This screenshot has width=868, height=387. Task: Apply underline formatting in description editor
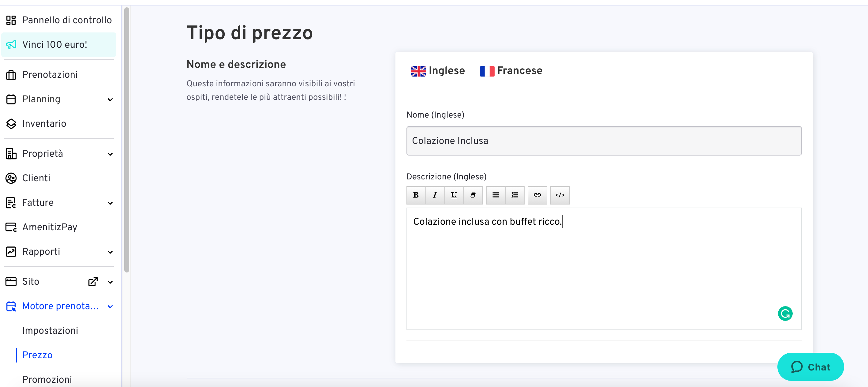454,195
